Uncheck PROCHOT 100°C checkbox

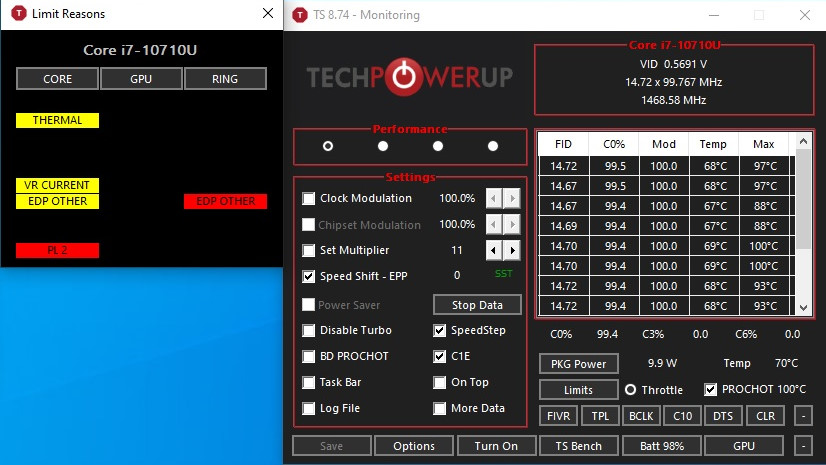pos(711,390)
